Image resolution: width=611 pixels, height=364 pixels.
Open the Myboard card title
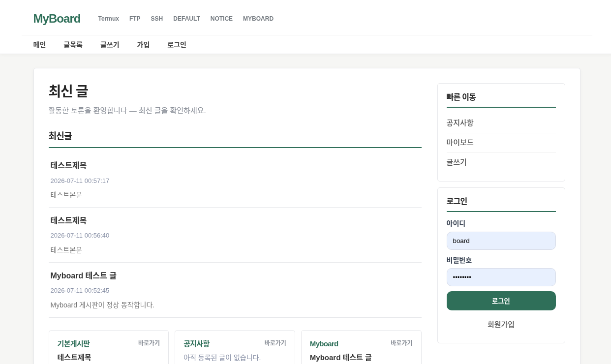point(324,343)
